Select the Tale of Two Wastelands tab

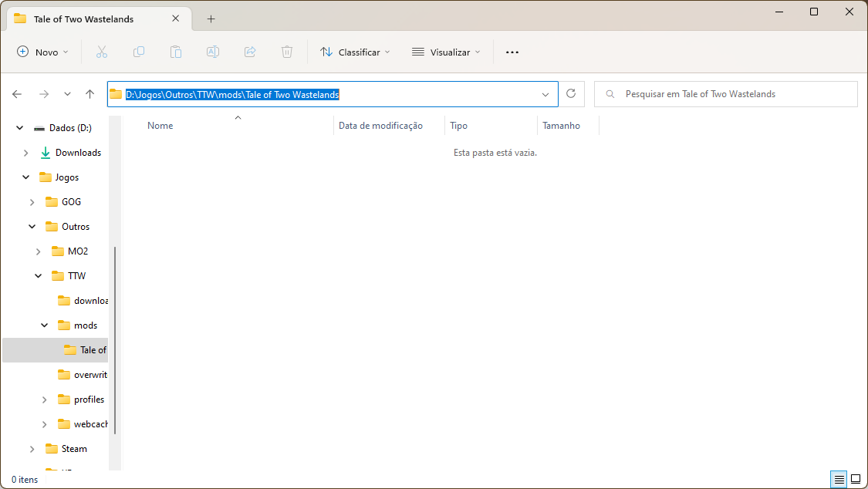100,19
